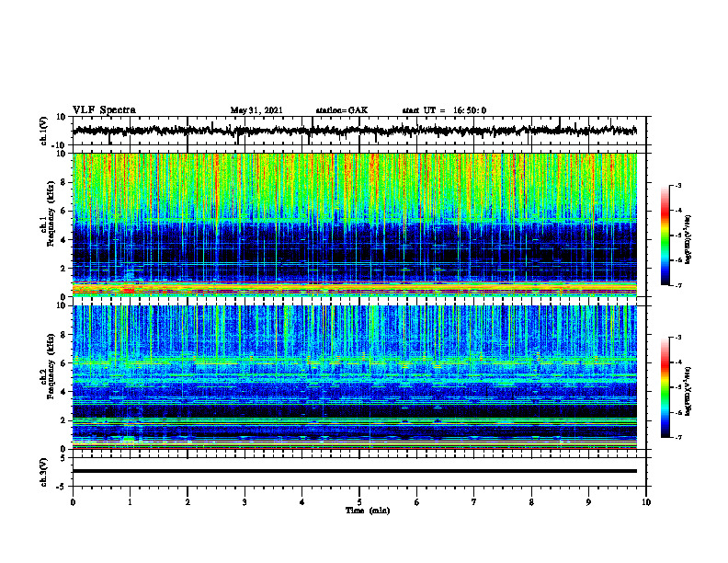Click time axis tick label "8"
Viewport: 728px width, 563px height.
click(x=531, y=502)
